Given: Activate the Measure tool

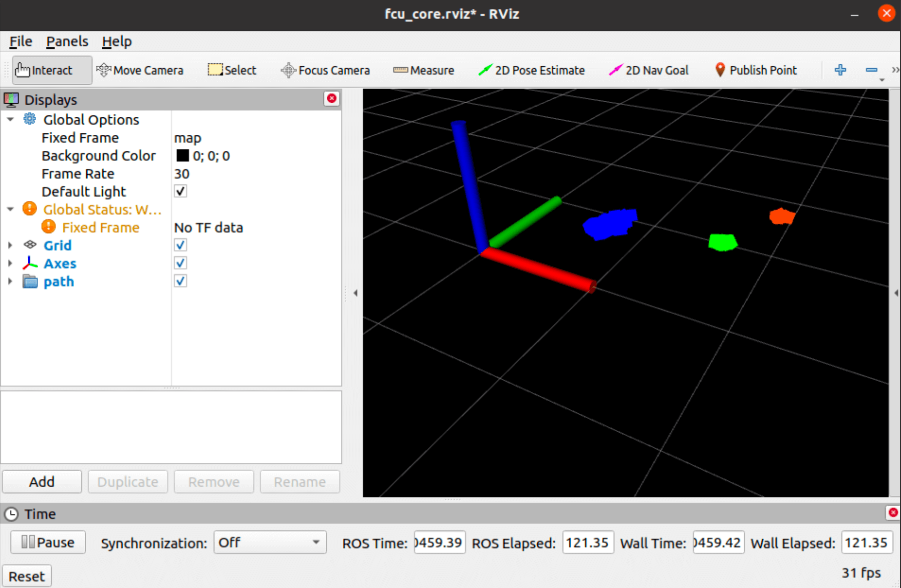Looking at the screenshot, I should [424, 71].
